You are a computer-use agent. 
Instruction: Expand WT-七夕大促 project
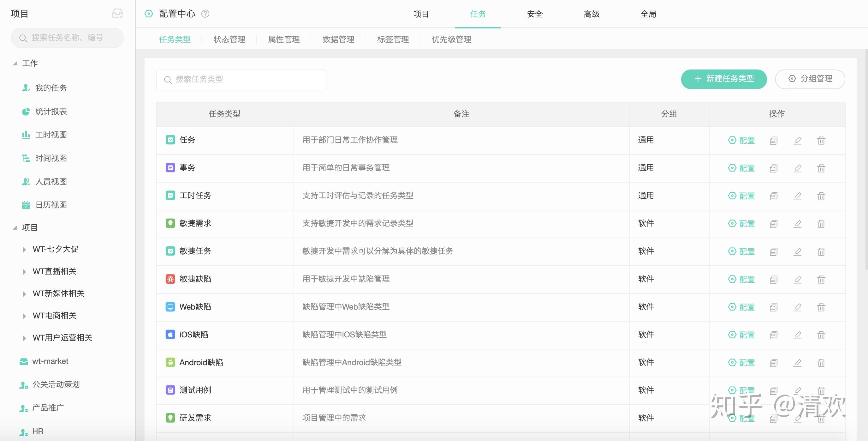pos(24,250)
